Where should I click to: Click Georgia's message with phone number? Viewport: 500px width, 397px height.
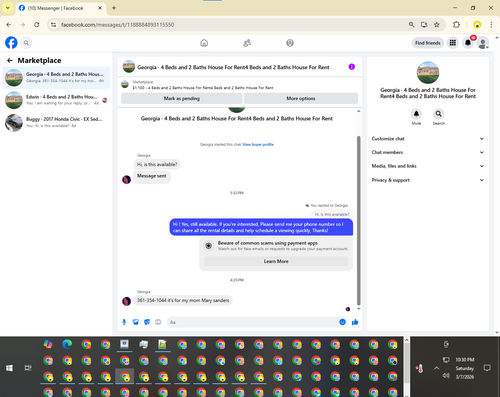183,300
